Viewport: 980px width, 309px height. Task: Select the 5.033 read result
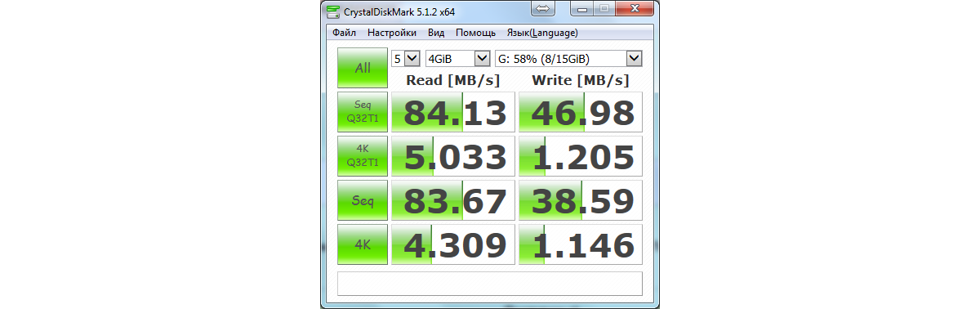tap(453, 156)
